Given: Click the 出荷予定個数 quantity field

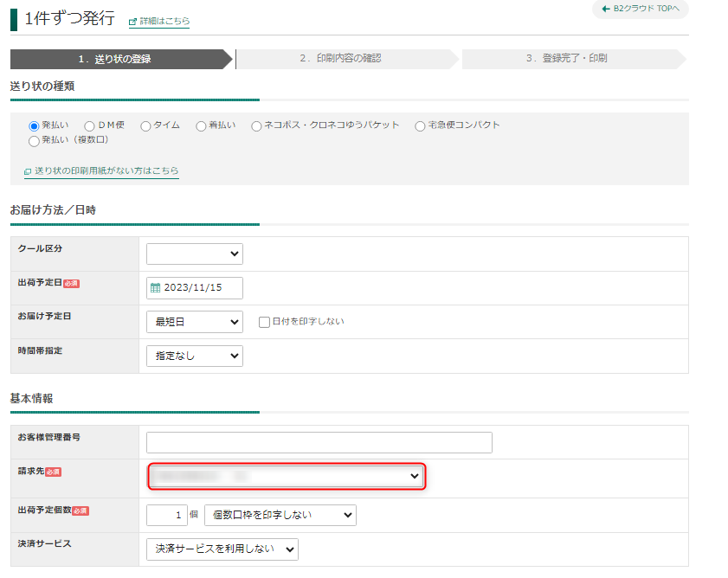Looking at the screenshot, I should coord(167,515).
